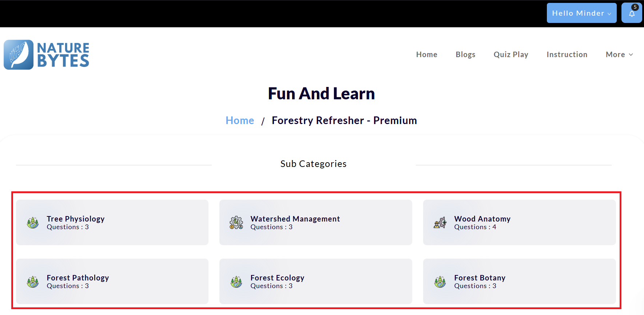
Task: Open the Forest Botany subcategory title
Action: [480, 278]
